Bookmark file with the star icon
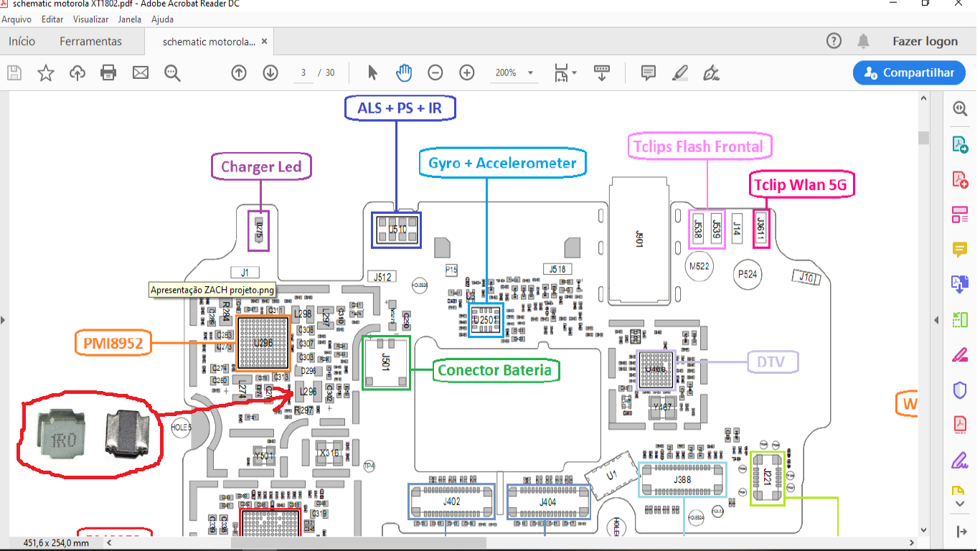 (x=46, y=72)
